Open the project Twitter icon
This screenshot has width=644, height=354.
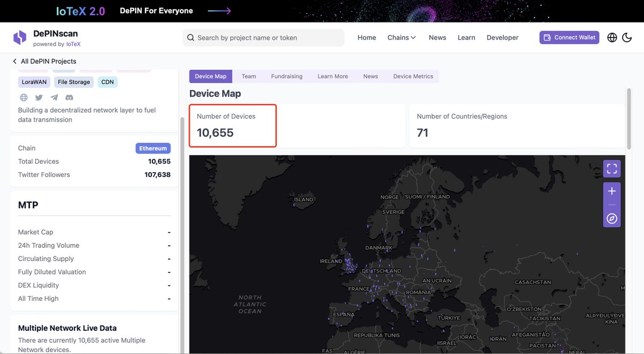point(39,98)
